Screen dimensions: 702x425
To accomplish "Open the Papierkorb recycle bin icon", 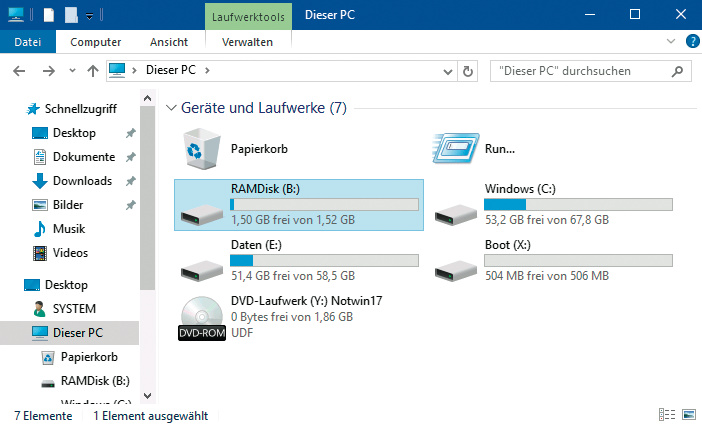I will click(202, 149).
